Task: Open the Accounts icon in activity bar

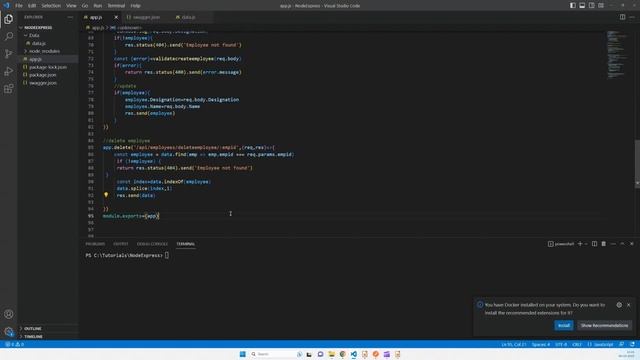Action: point(9,314)
